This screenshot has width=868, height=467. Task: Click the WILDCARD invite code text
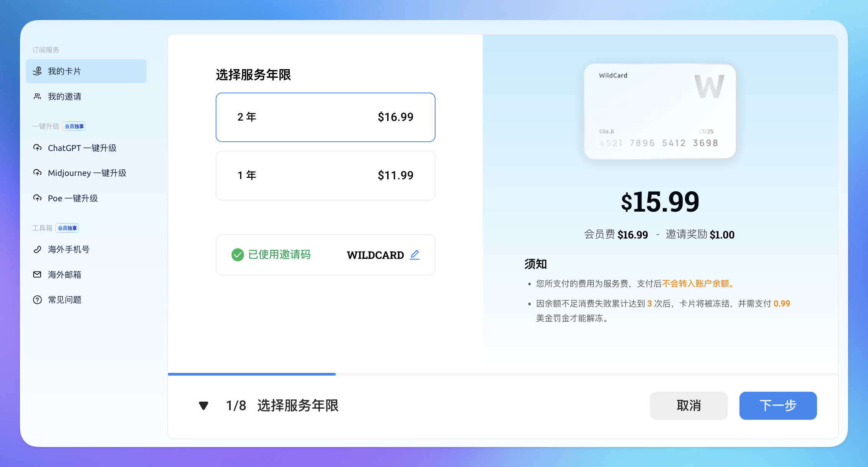[375, 255]
